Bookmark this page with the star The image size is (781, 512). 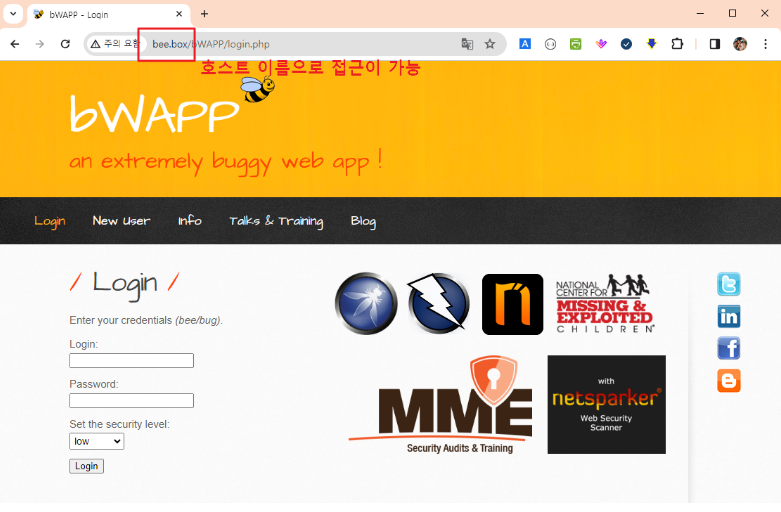[x=490, y=44]
